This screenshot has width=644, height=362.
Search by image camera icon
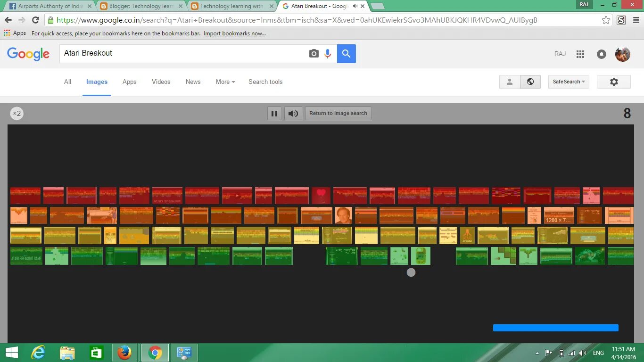[314, 54]
